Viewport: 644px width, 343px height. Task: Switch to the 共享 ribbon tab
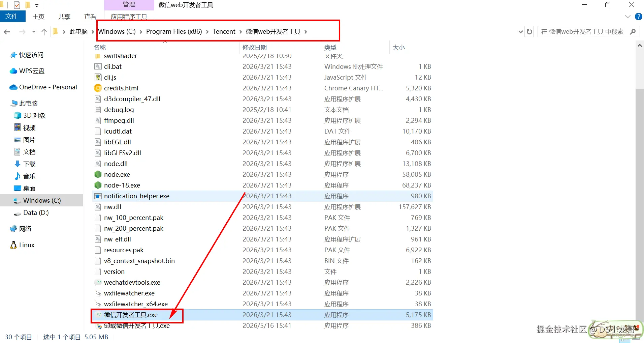click(x=64, y=17)
